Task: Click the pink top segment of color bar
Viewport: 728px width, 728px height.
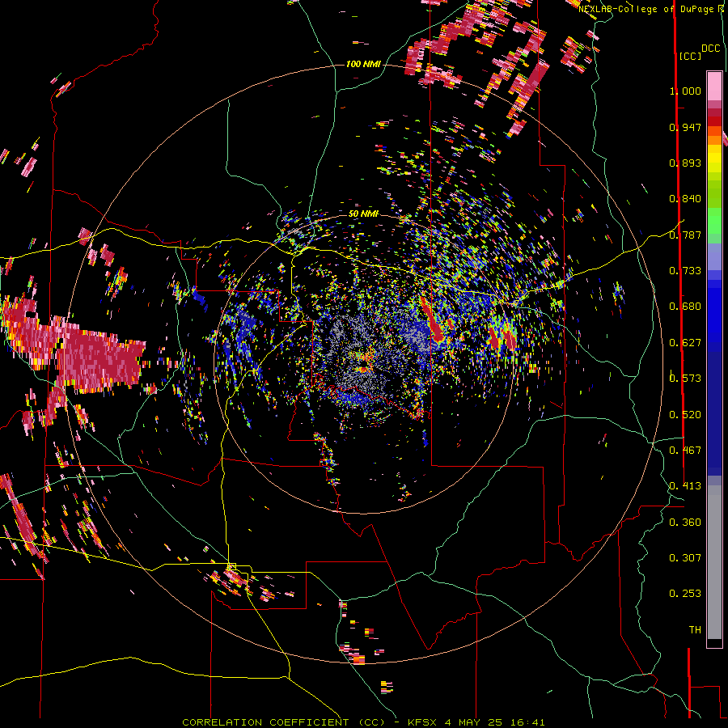Action: point(714,86)
